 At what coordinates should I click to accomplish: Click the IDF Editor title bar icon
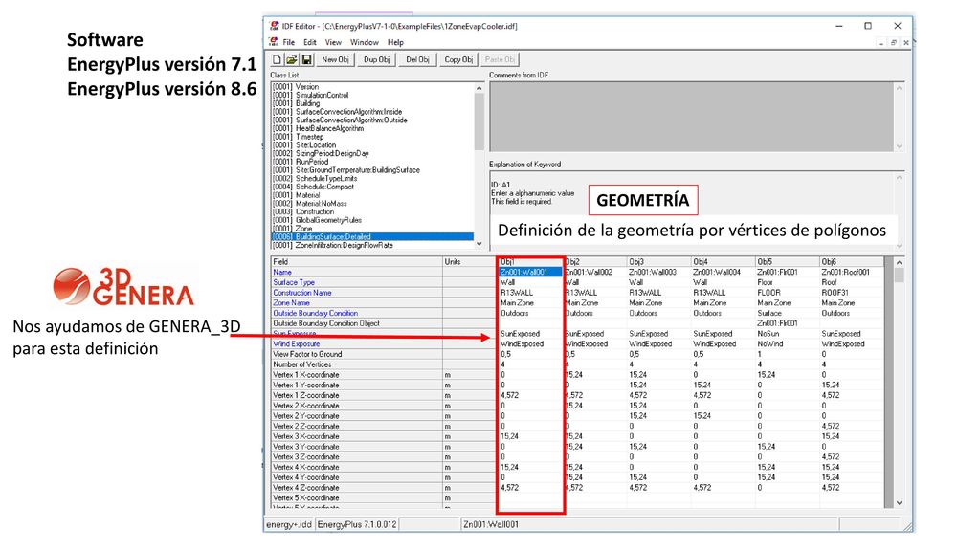point(274,26)
